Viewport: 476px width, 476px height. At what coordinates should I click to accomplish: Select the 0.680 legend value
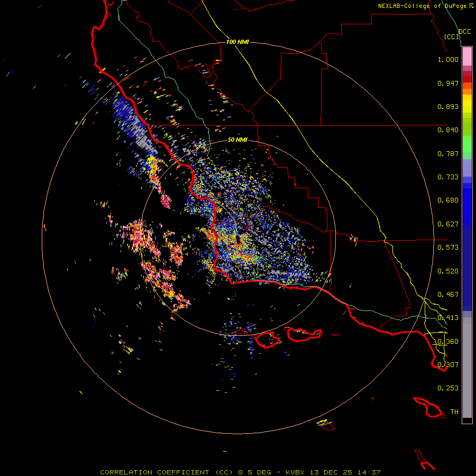[448, 200]
